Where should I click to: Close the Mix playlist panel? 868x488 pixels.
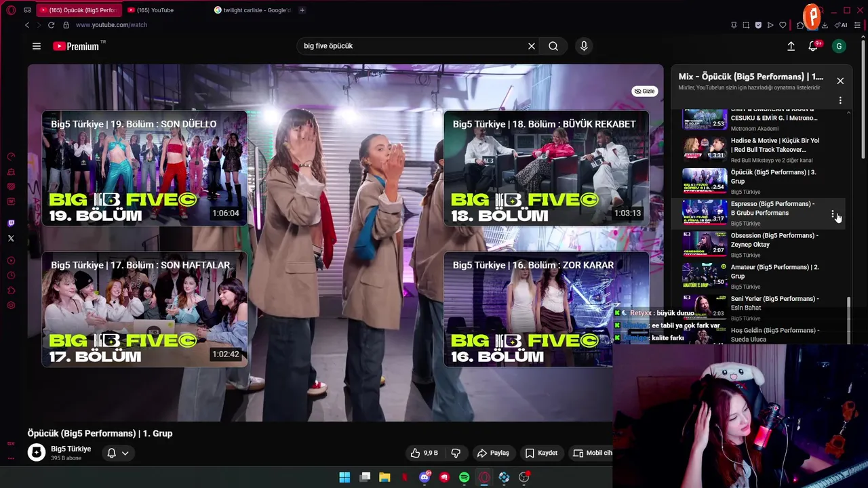coord(840,81)
